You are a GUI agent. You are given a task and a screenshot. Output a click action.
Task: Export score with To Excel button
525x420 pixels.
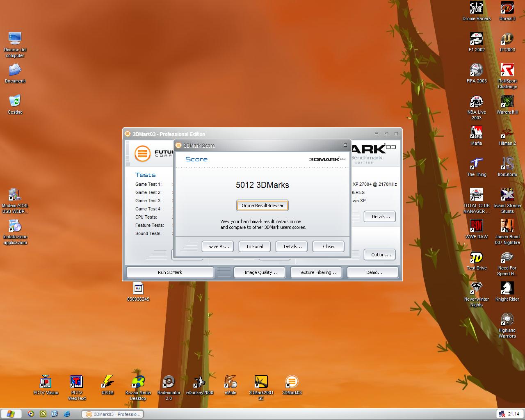point(254,247)
